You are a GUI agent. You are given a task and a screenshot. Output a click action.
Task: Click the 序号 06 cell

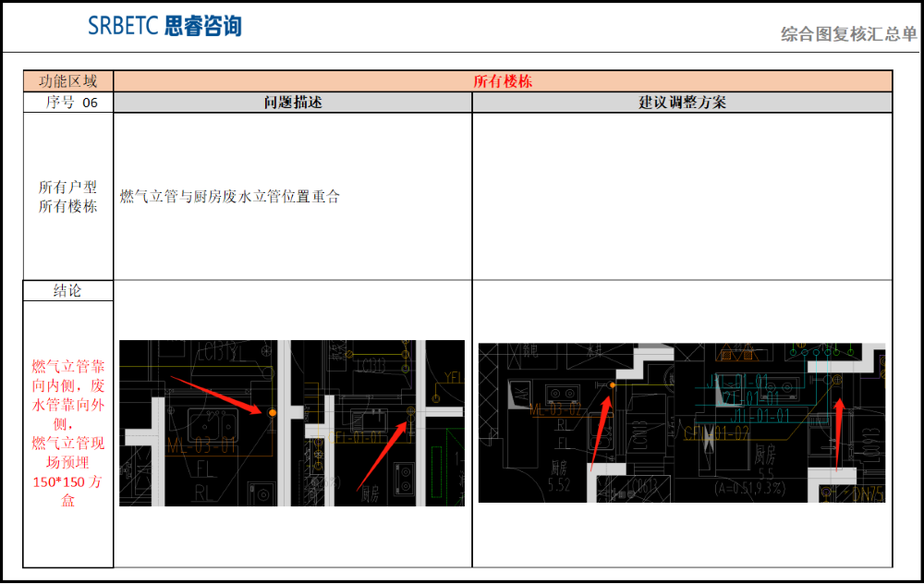point(68,103)
